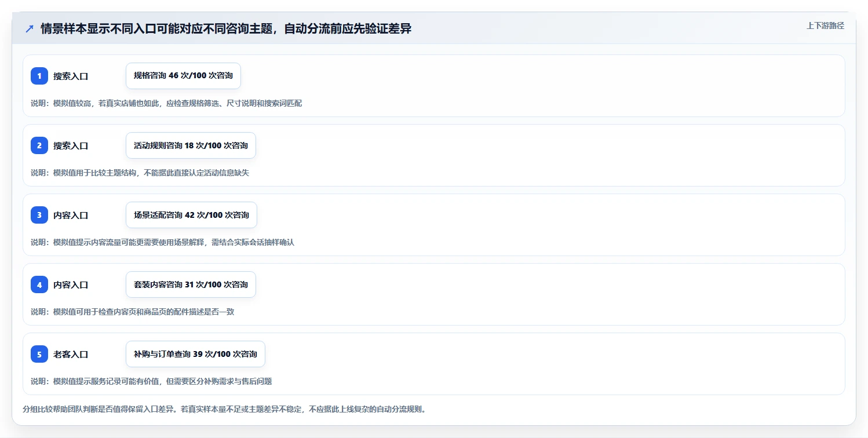The image size is (868, 438).
Task: Select step badge number 3
Action: click(x=39, y=215)
